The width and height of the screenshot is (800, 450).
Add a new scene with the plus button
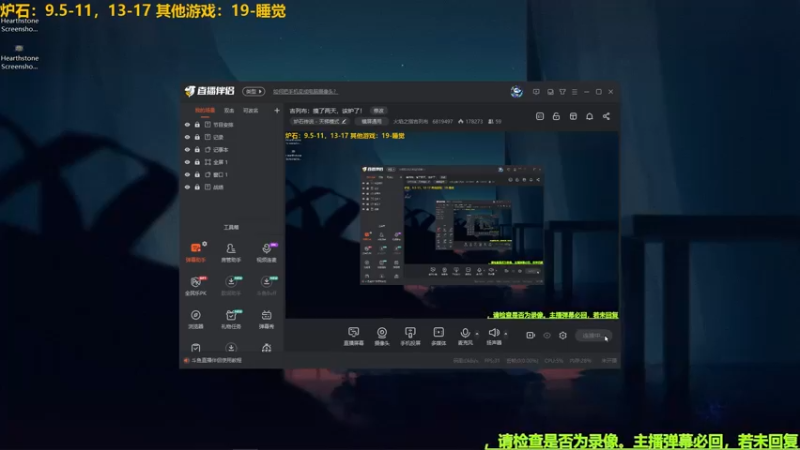(x=277, y=110)
